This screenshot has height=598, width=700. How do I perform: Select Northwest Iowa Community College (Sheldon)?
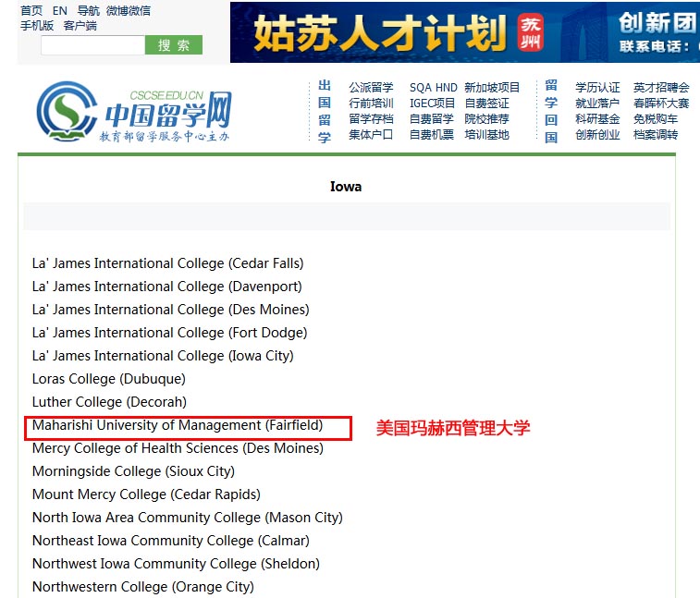point(176,564)
